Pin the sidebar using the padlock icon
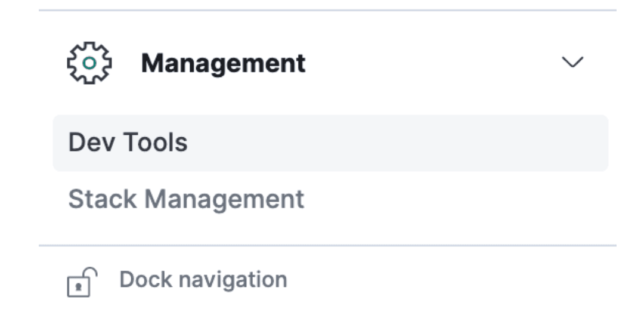 click(82, 282)
